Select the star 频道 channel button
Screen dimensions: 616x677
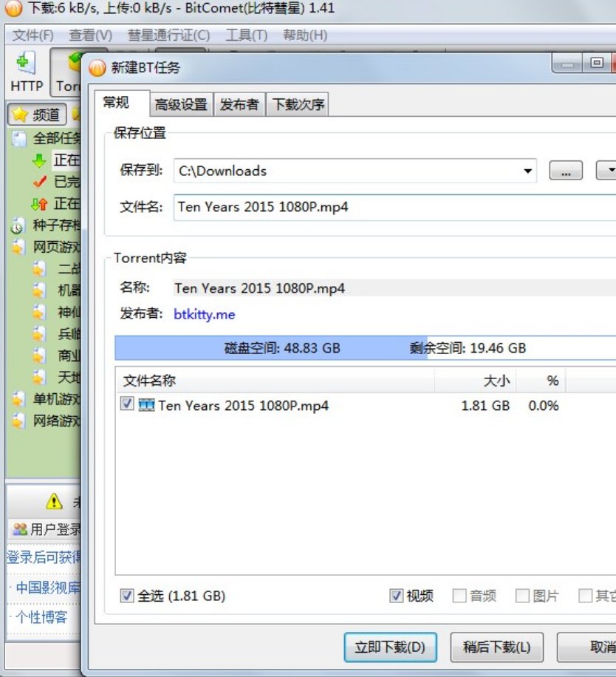click(37, 115)
